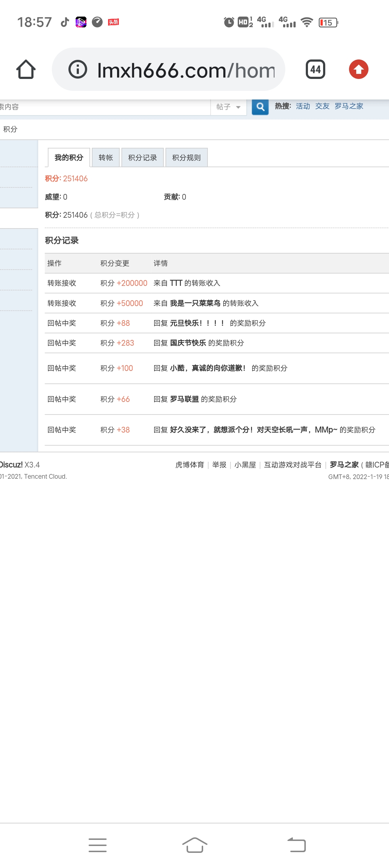Image resolution: width=389 pixels, height=868 pixels.
Task: Click footer link 互动游戏对战平台
Action: (293, 465)
